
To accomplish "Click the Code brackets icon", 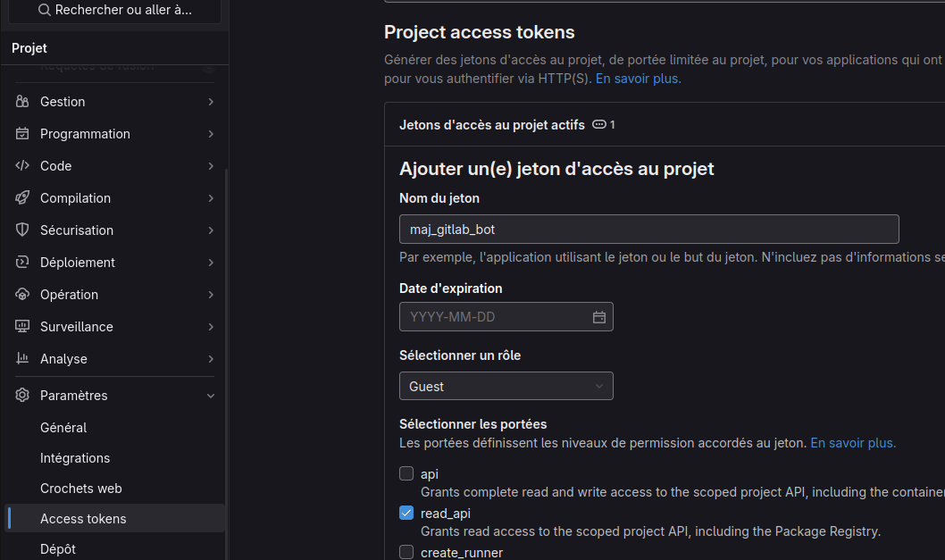I will 22,165.
